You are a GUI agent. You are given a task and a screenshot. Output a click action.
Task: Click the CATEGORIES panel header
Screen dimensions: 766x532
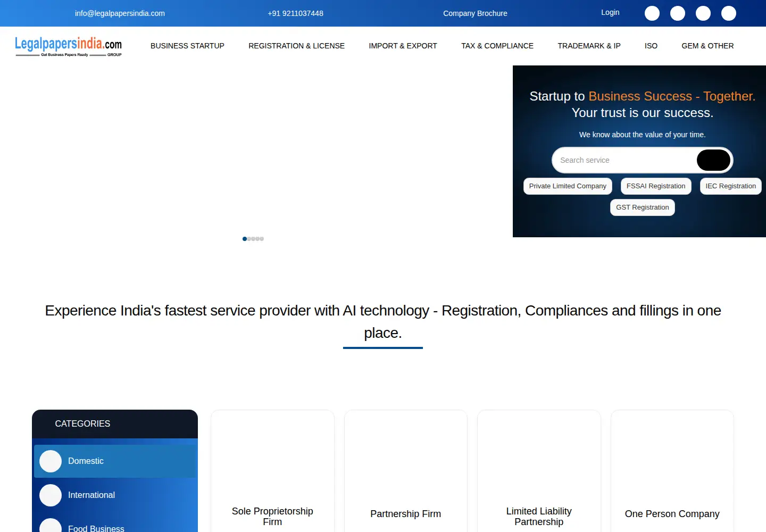pyautogui.click(x=115, y=424)
